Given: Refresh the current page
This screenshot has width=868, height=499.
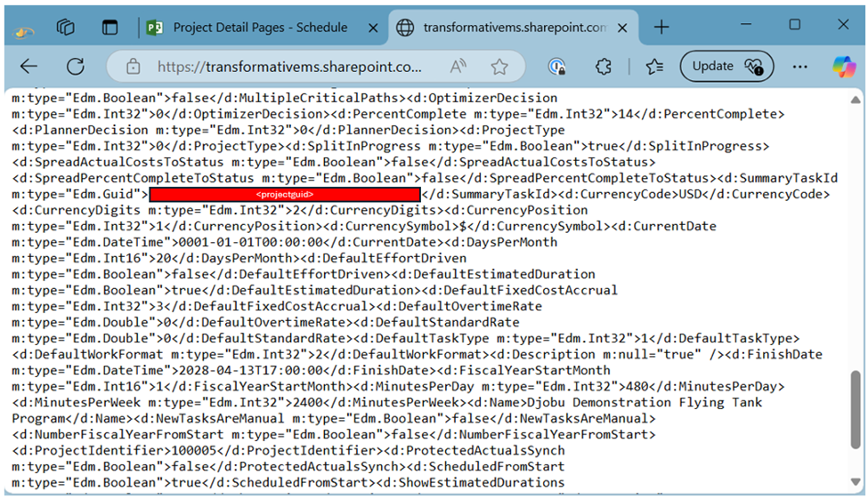Looking at the screenshot, I should 76,67.
